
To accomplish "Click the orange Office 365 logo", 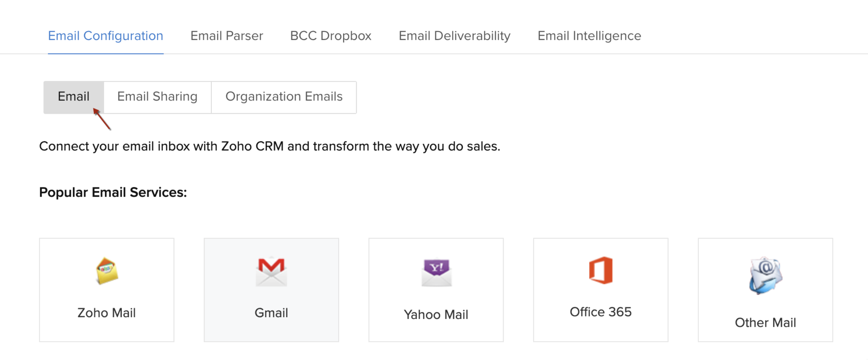I will [601, 270].
